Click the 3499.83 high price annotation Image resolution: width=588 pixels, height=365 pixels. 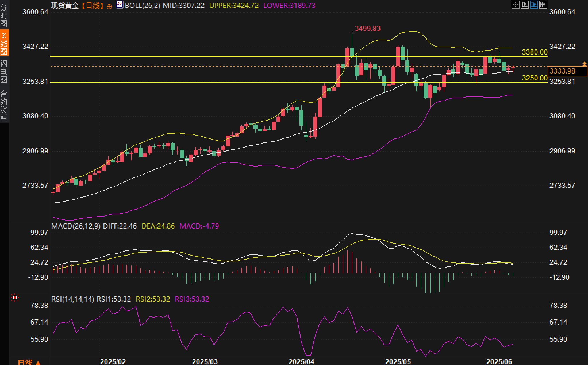point(368,29)
